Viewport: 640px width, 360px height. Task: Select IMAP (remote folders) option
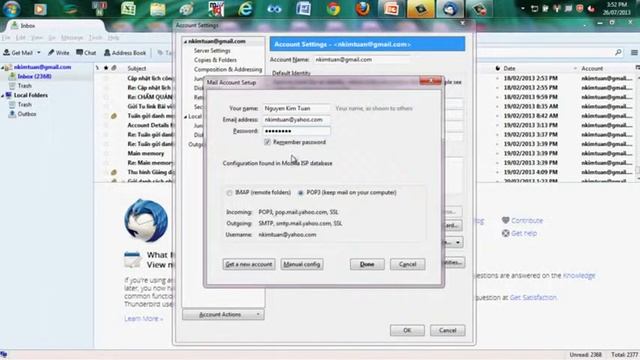click(x=229, y=193)
